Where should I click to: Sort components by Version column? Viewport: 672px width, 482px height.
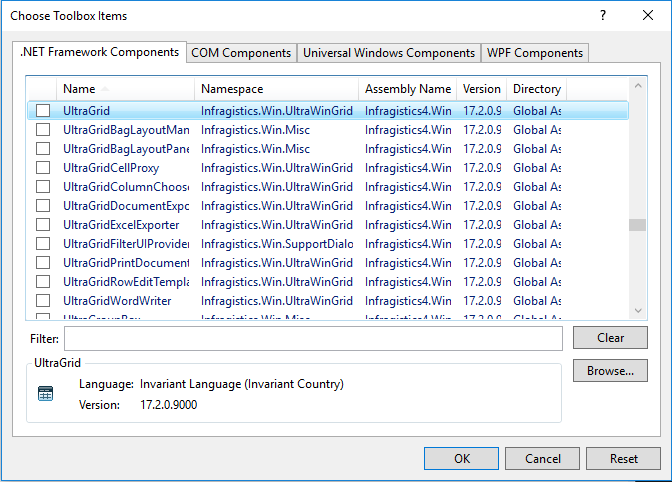[482, 89]
